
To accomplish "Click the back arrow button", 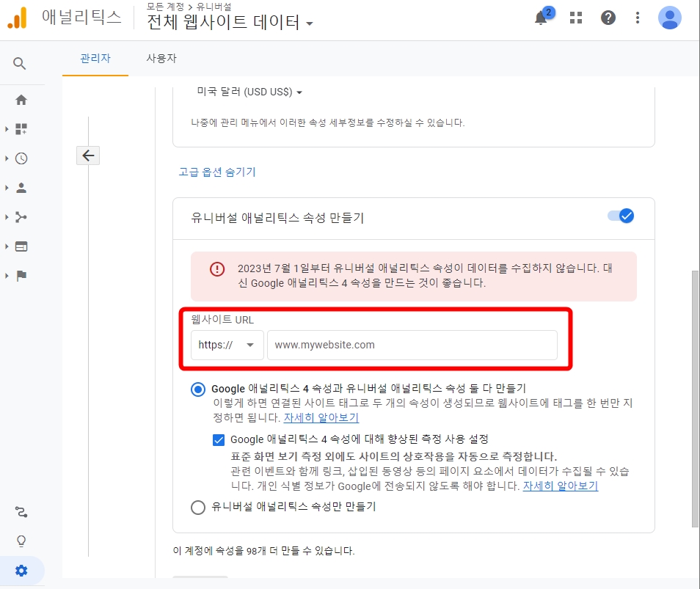I will click(88, 156).
